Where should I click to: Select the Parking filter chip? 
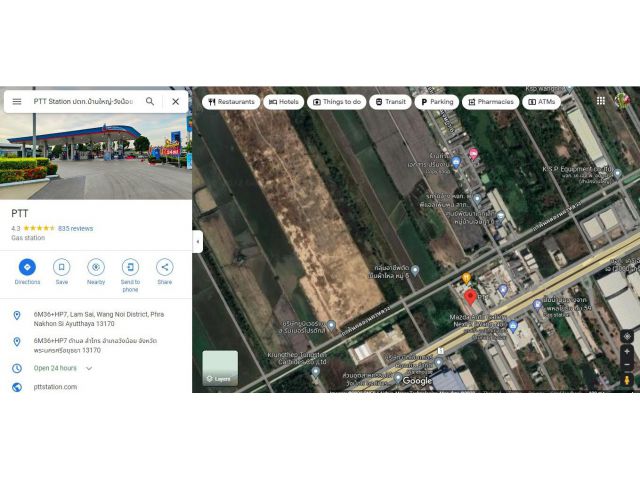pos(437,102)
